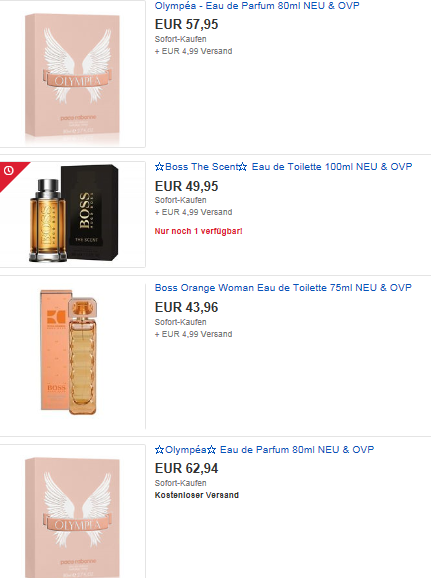Click the star icon after 'Olympéa' in EUR 62,94 listing

tap(211, 450)
